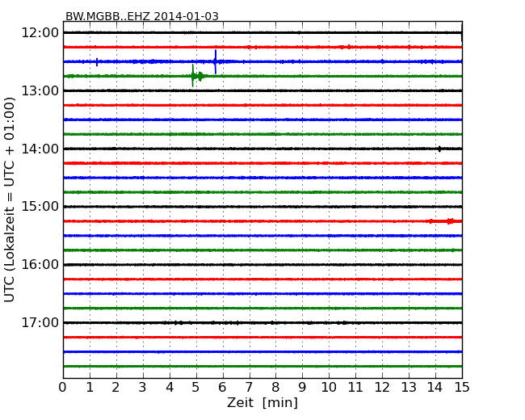Click the y-axis time label 12:00
This screenshot has width=525, height=420.
pos(40,33)
